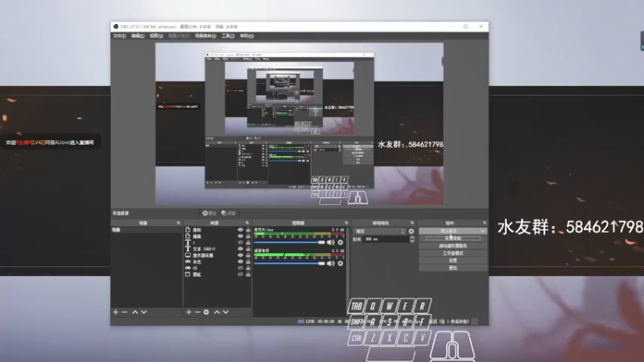Remove selected source with minus icon

pyautogui.click(x=197, y=312)
